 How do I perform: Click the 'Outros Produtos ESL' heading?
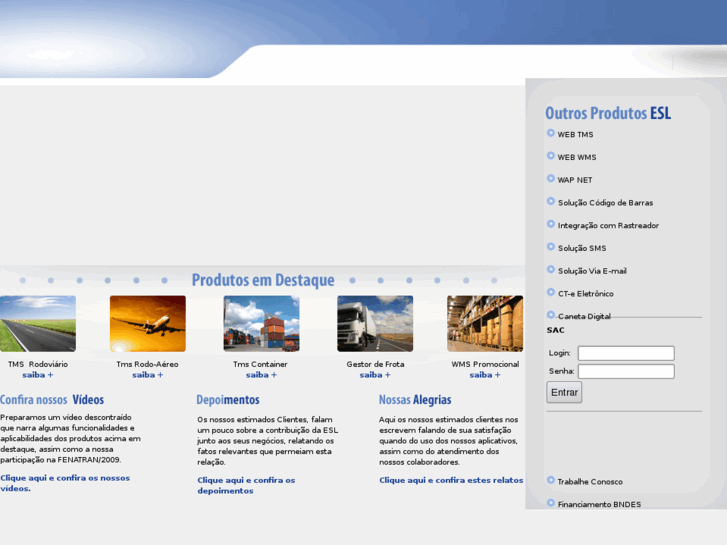pos(608,113)
